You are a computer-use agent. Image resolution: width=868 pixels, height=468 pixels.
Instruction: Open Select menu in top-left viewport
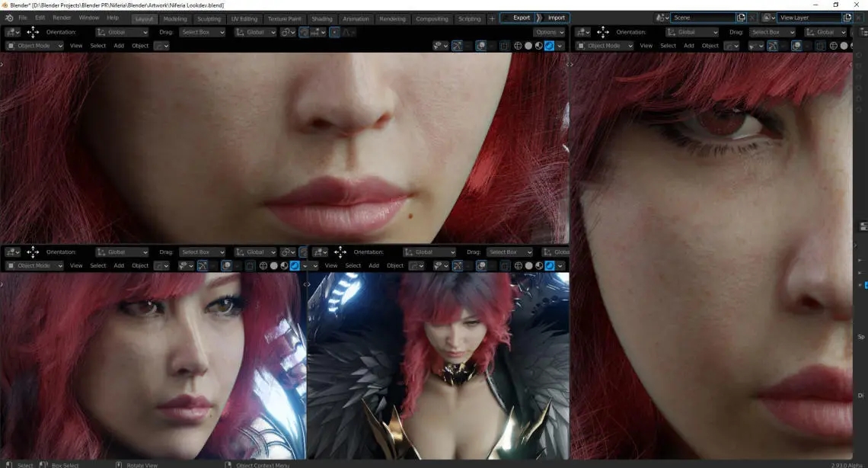pos(98,46)
